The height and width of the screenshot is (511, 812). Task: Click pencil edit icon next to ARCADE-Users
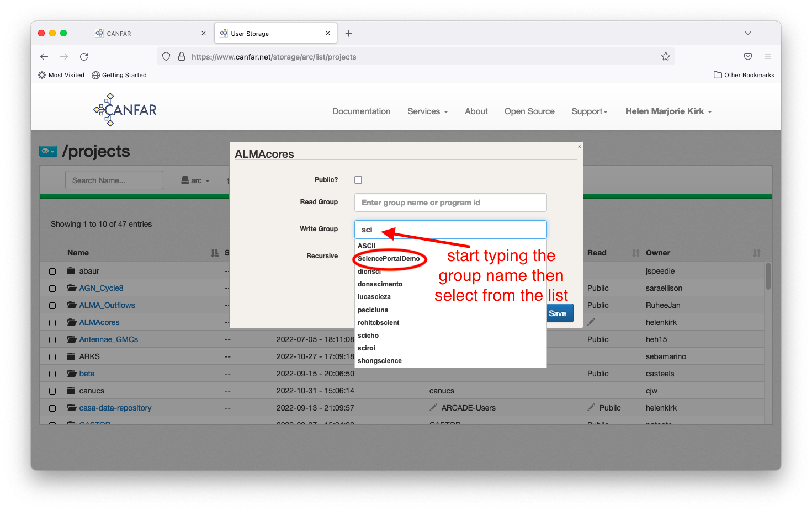click(433, 408)
